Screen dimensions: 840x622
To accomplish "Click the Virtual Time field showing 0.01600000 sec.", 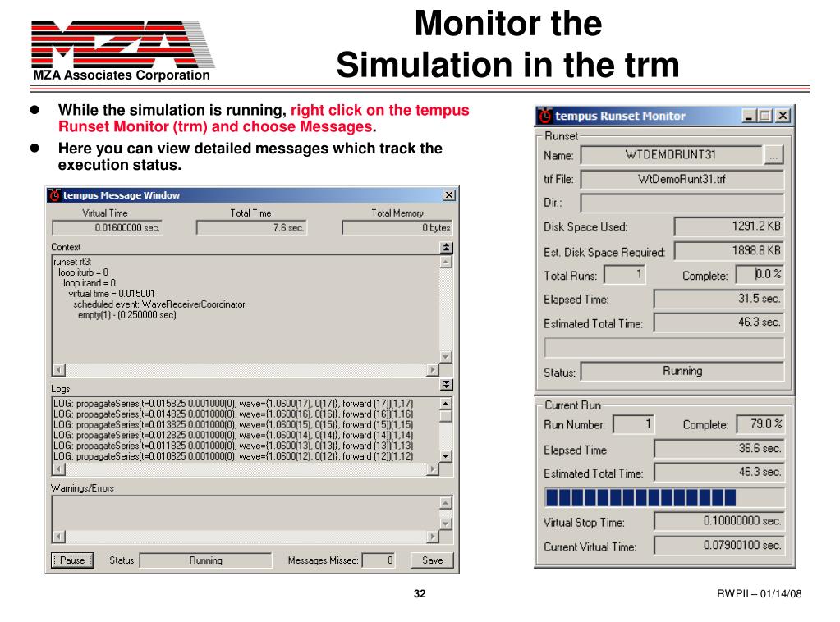I will click(x=107, y=228).
